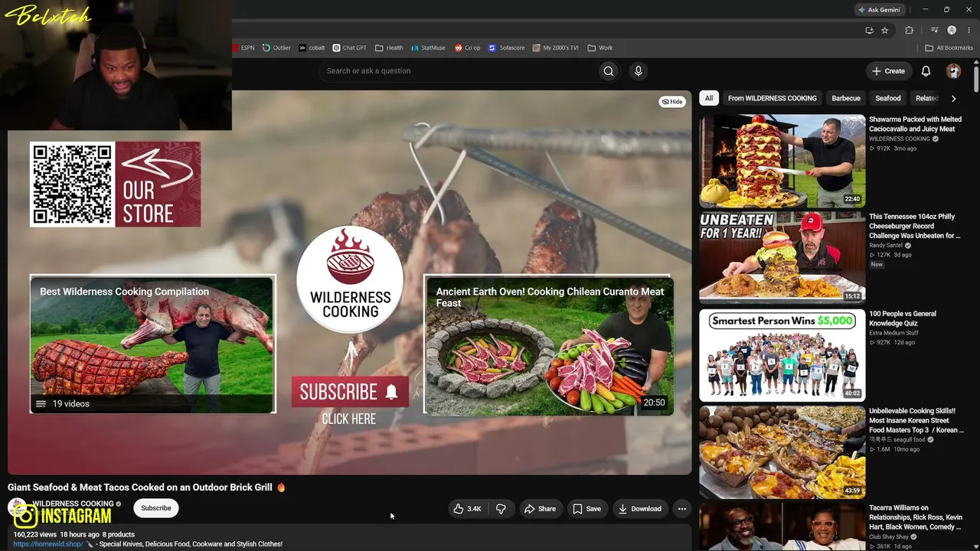This screenshot has height=551, width=980.
Task: Select the Seafood filter chip
Action: (x=888, y=98)
